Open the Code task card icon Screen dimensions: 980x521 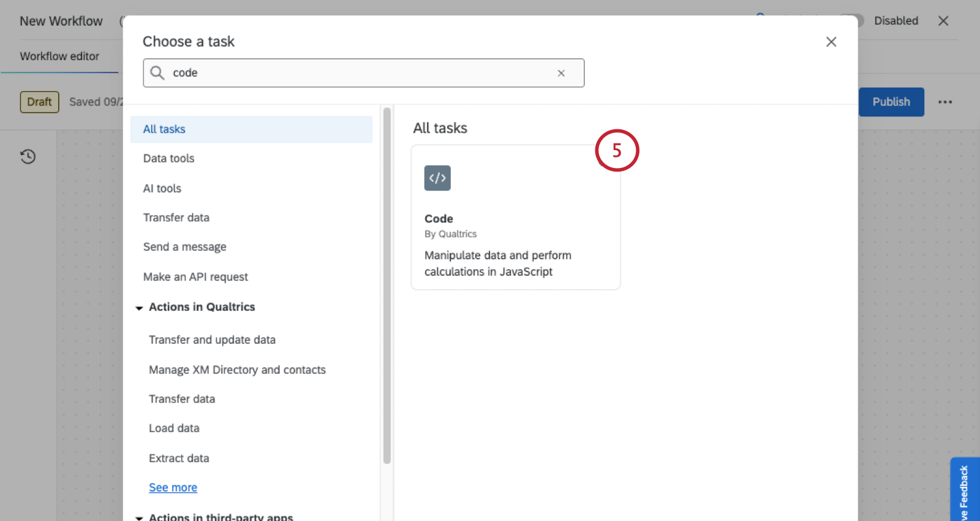437,178
